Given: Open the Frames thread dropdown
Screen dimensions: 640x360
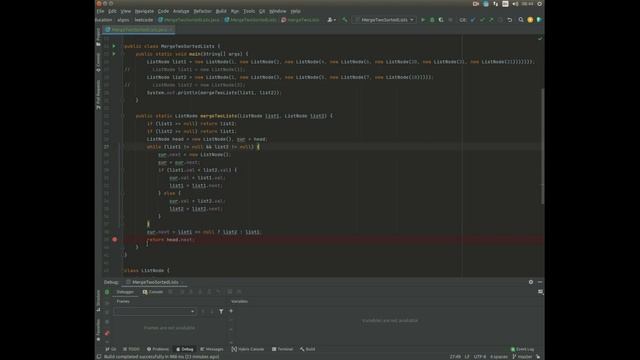Looking at the screenshot, I should pos(155,311).
